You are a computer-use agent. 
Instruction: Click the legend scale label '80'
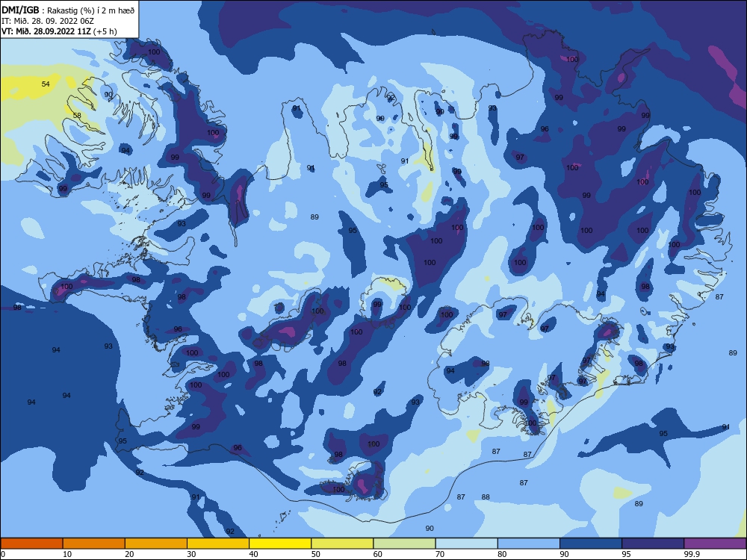pos(502,554)
